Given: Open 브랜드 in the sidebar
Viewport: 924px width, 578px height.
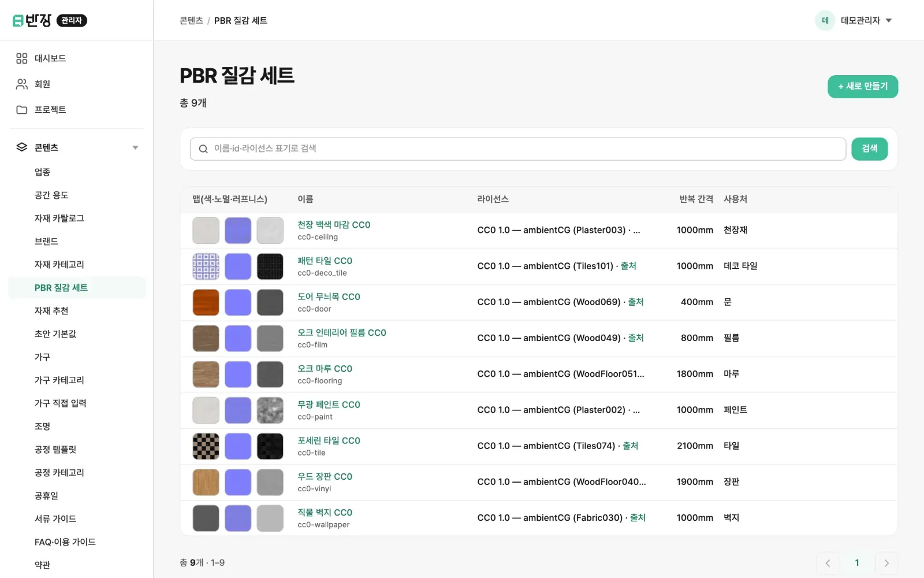Looking at the screenshot, I should point(77,242).
